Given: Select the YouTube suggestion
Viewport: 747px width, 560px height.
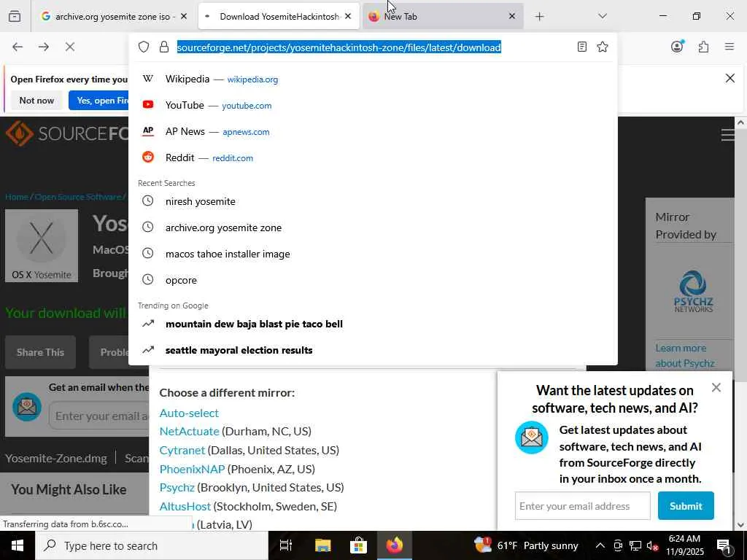Looking at the screenshot, I should pos(373,105).
